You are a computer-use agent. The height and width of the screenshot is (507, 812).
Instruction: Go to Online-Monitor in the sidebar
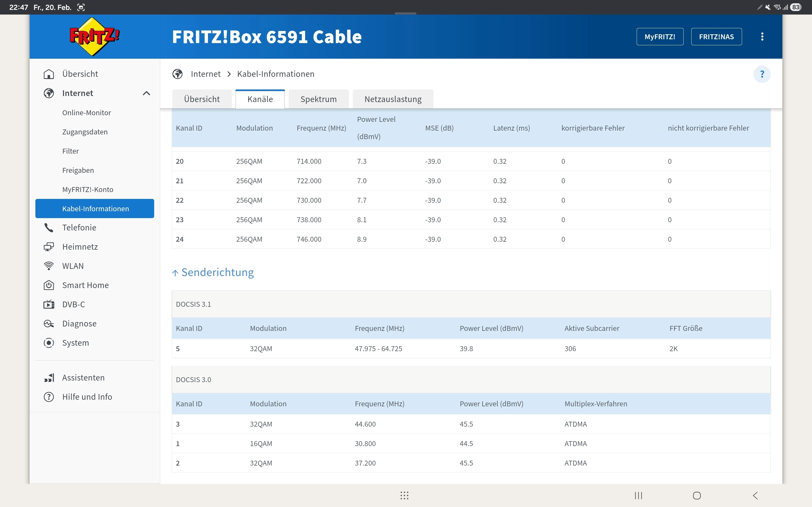(86, 113)
